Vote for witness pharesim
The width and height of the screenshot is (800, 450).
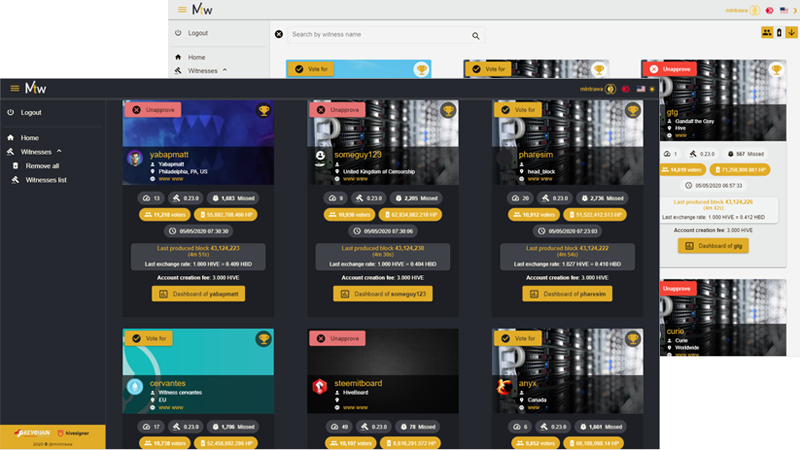click(x=518, y=110)
